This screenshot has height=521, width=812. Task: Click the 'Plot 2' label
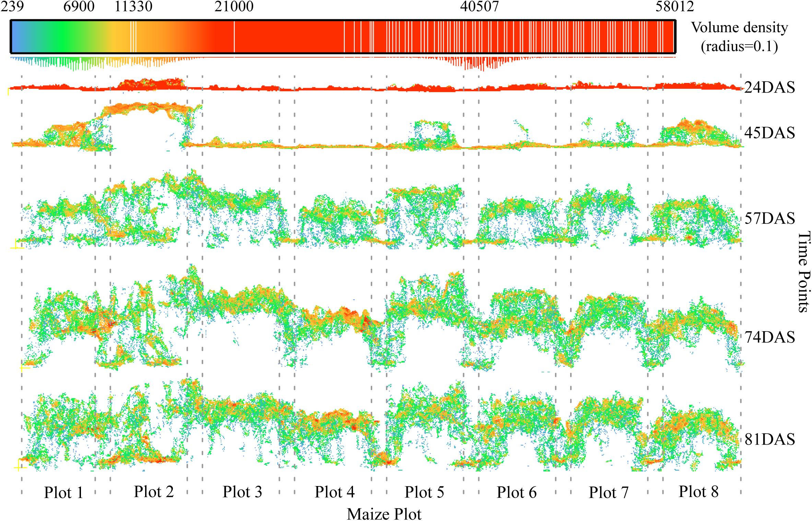tap(154, 492)
